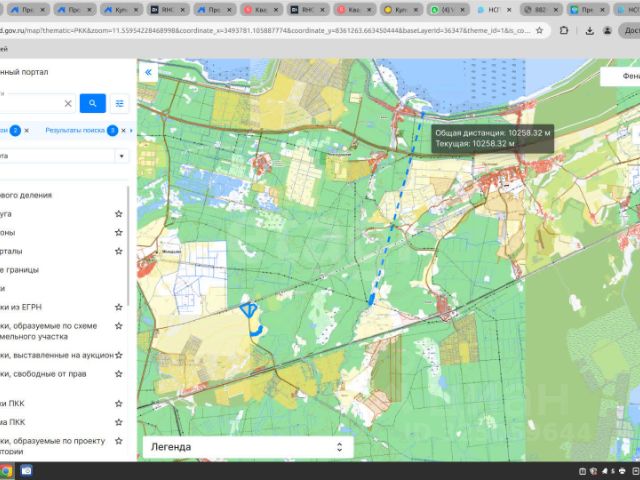This screenshot has height=480, width=640.
Task: Switch to the 'Результаты поиска' tab
Action: (75, 130)
